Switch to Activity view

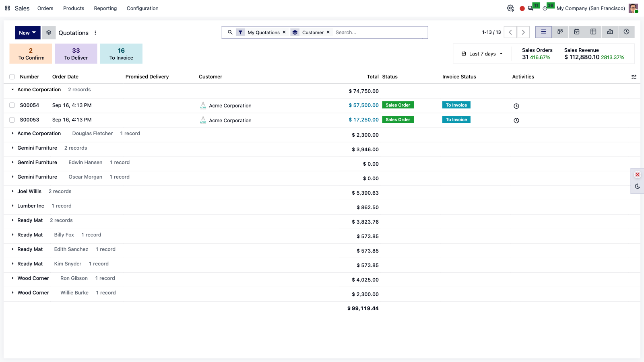626,32
